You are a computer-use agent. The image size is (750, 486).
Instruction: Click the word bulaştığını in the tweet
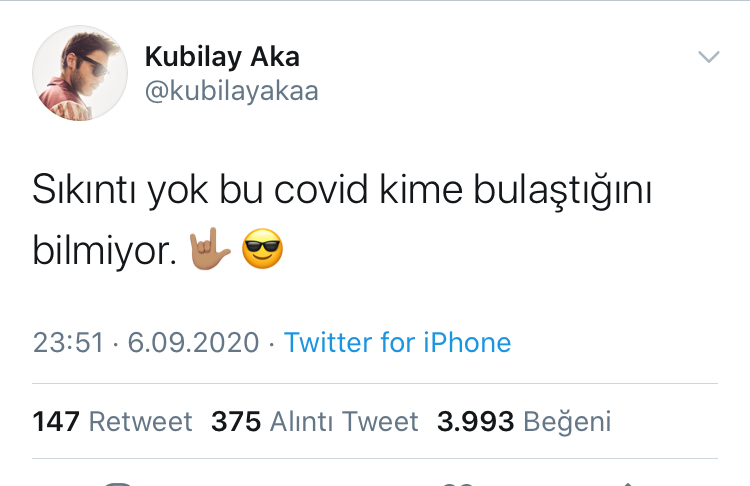pos(562,190)
